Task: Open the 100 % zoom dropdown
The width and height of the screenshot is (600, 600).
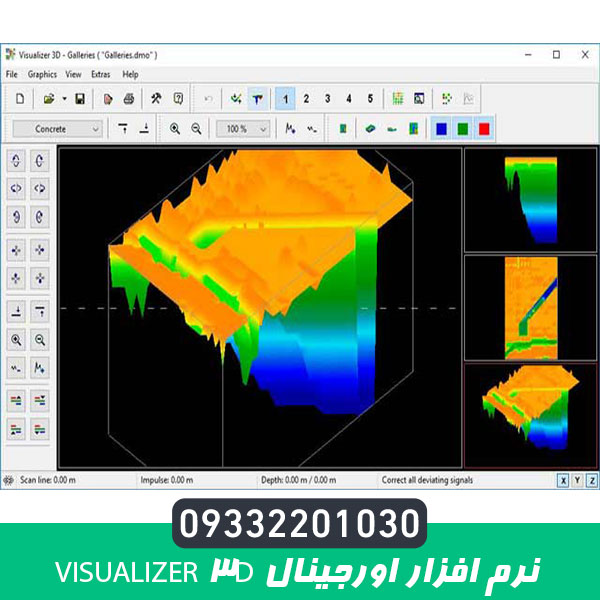Action: (243, 129)
